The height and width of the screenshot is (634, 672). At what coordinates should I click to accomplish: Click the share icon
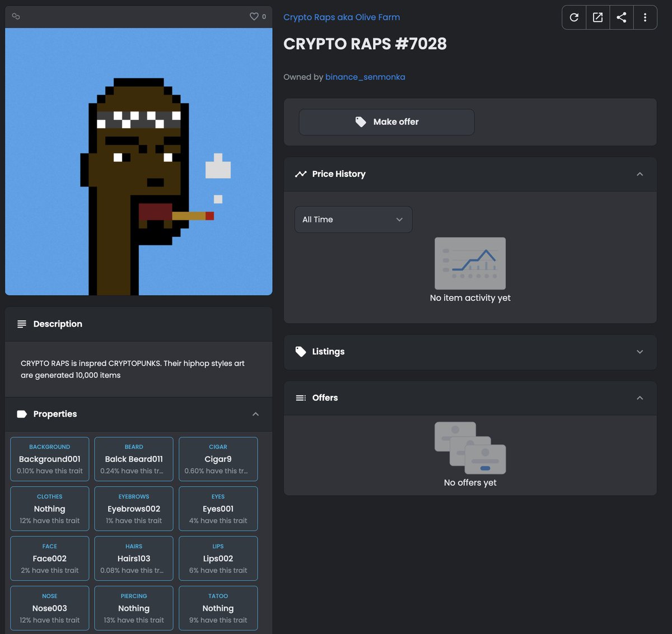621,17
